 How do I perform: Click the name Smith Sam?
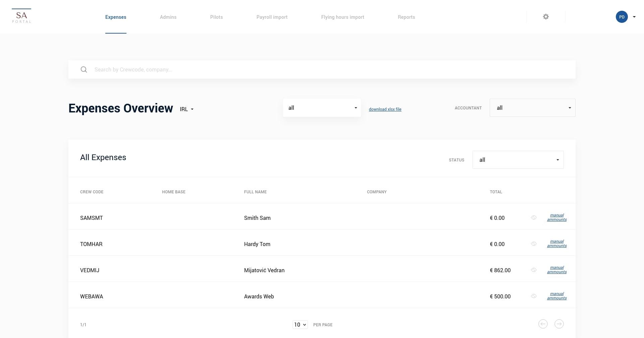[x=257, y=218]
